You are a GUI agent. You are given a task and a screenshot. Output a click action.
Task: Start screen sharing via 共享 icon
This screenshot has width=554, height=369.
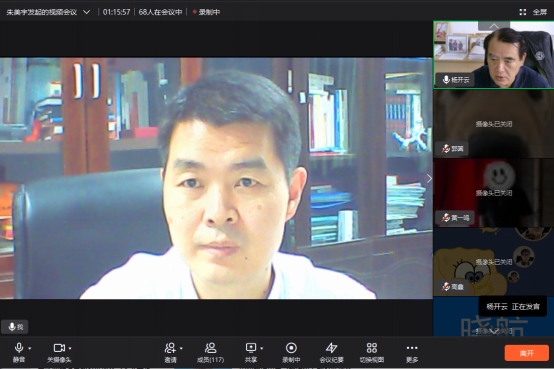(251, 352)
